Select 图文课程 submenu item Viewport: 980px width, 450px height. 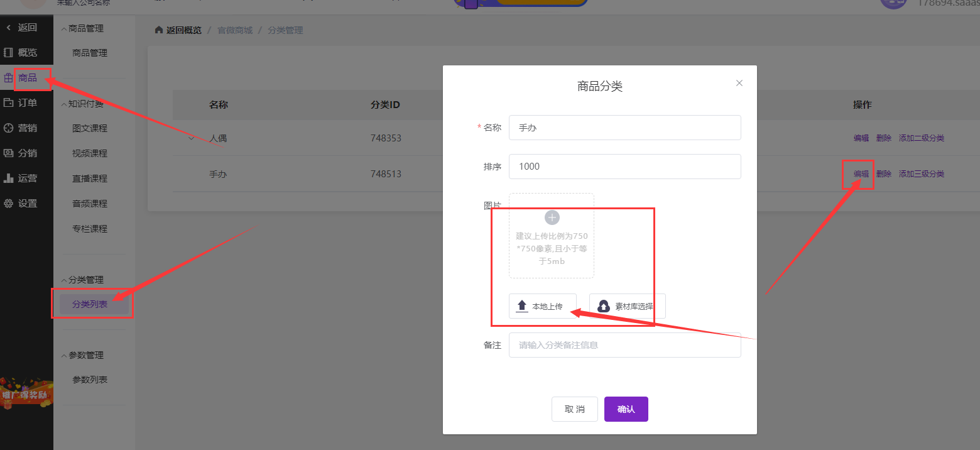click(90, 128)
